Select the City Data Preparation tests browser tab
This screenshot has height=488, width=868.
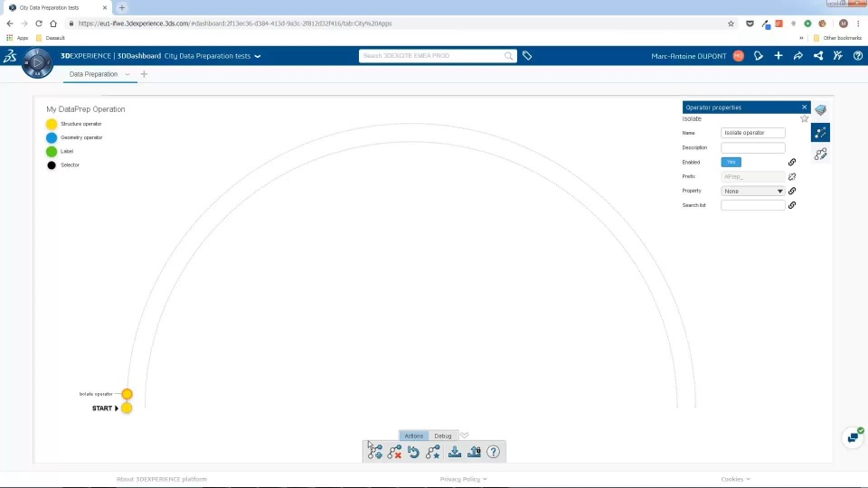coord(55,8)
